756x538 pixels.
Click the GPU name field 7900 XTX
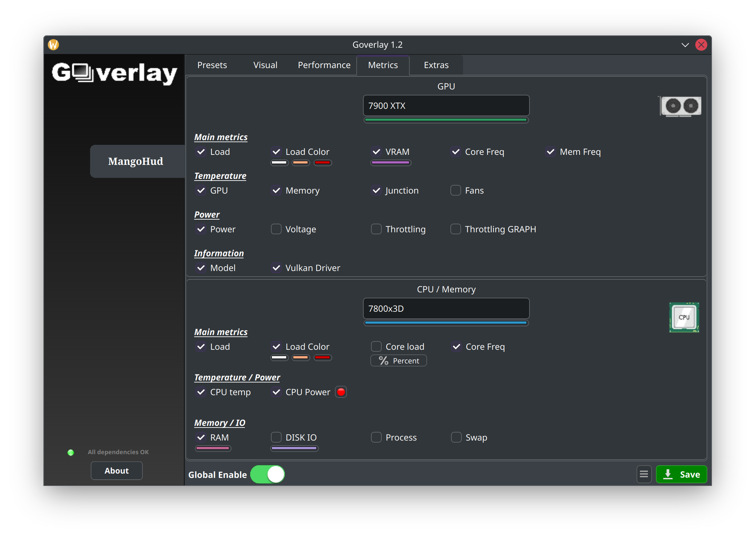446,106
